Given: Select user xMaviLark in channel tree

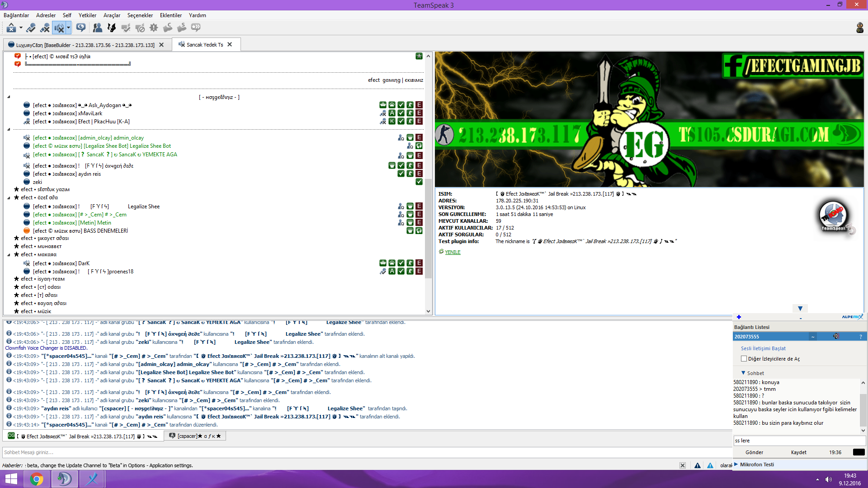Looking at the screenshot, I should (x=67, y=113).
